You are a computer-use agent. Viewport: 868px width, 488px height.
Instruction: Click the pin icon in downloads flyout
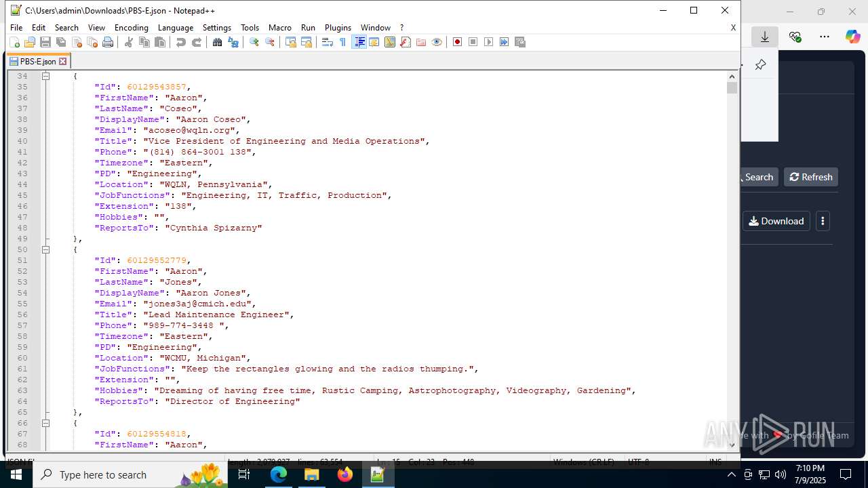(x=760, y=65)
